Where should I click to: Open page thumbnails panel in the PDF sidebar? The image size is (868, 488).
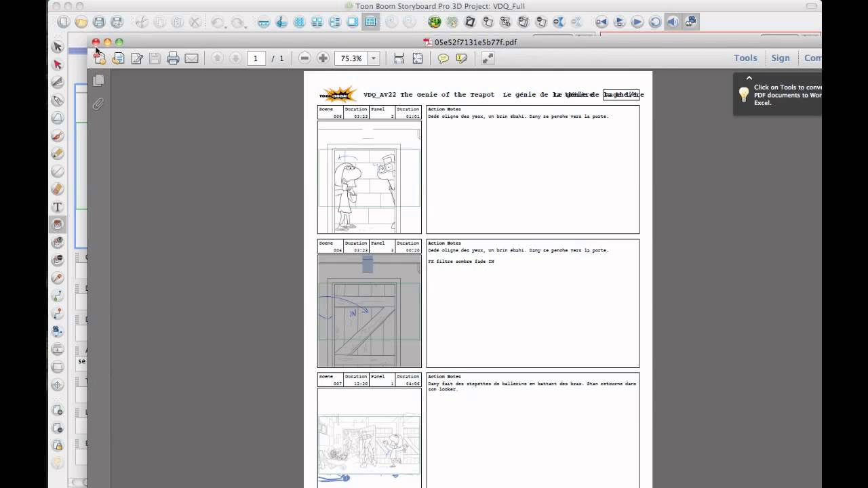pyautogui.click(x=98, y=80)
